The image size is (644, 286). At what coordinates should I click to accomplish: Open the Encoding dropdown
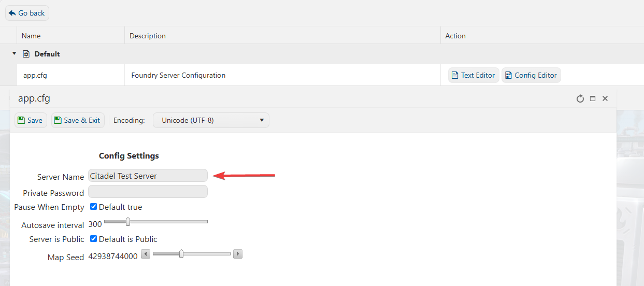coord(211,120)
